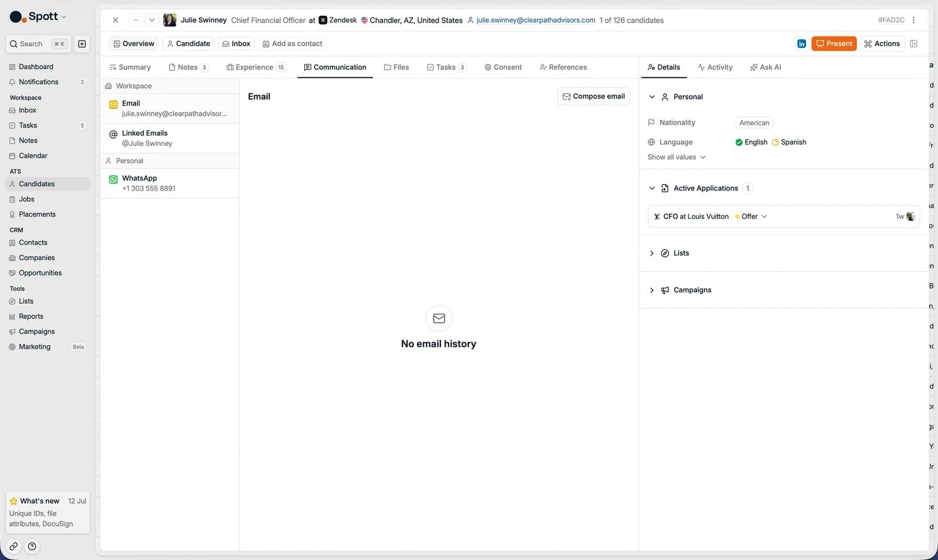Click the help question mark icon

[32, 547]
